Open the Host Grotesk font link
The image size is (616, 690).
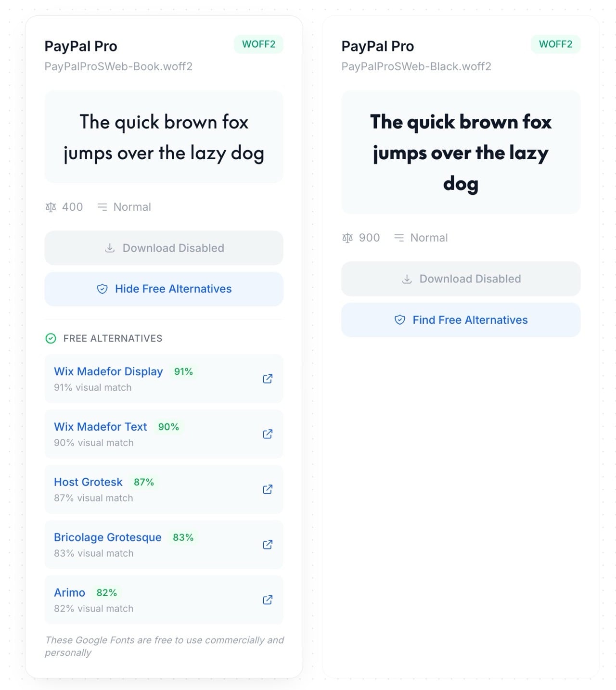pyautogui.click(x=88, y=482)
